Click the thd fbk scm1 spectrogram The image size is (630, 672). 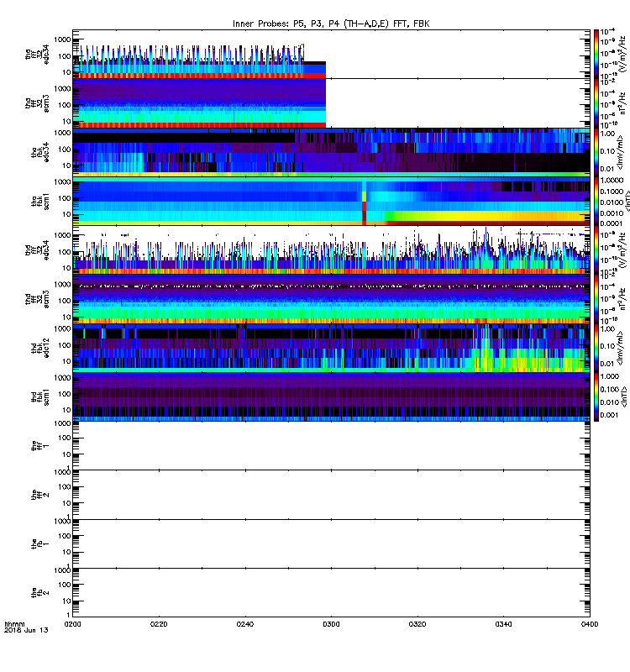tap(331, 396)
